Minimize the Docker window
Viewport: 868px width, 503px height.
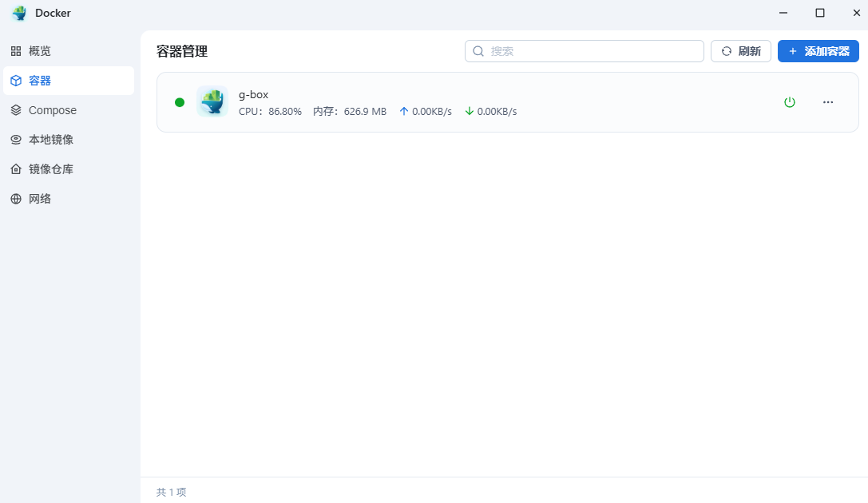click(x=783, y=13)
